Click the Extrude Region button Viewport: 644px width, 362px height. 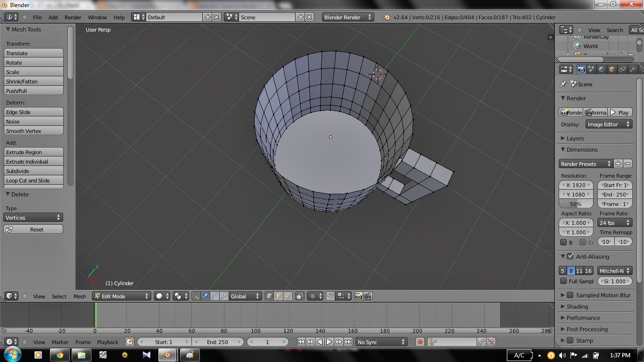[33, 152]
